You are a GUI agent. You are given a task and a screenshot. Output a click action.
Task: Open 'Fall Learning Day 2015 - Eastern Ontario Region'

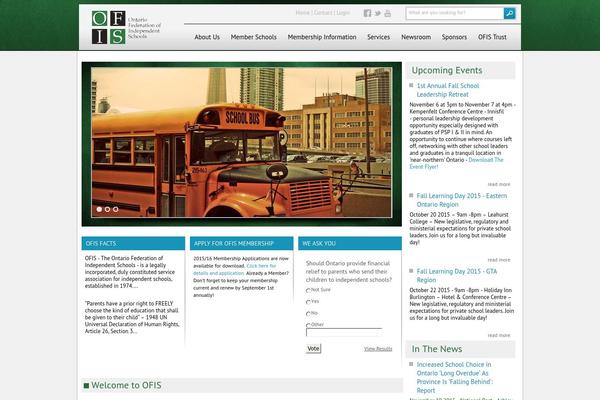tap(461, 200)
